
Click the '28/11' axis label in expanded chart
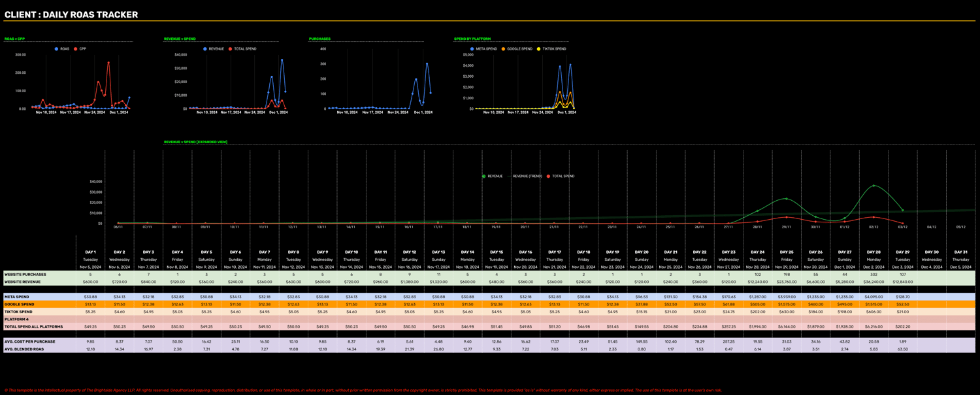tap(757, 227)
